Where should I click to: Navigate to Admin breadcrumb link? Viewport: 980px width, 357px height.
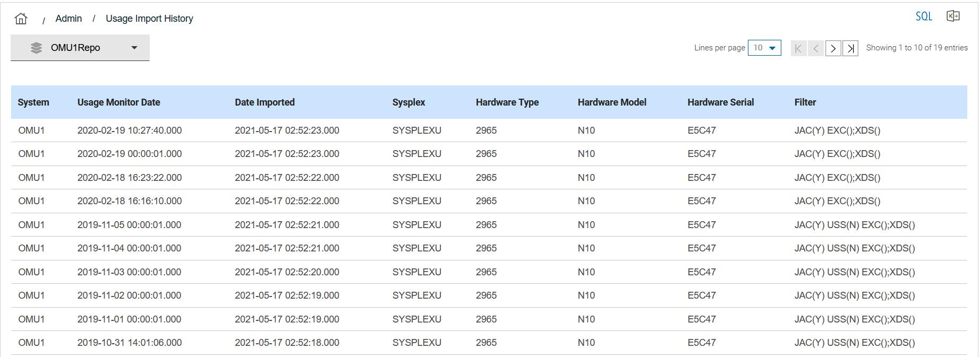coord(69,19)
